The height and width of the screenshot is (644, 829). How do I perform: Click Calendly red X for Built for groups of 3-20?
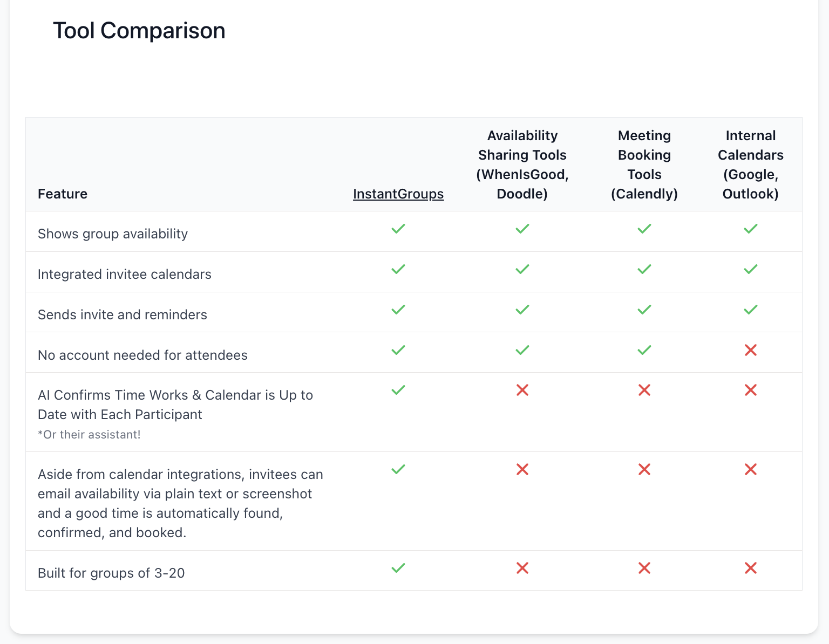(644, 568)
